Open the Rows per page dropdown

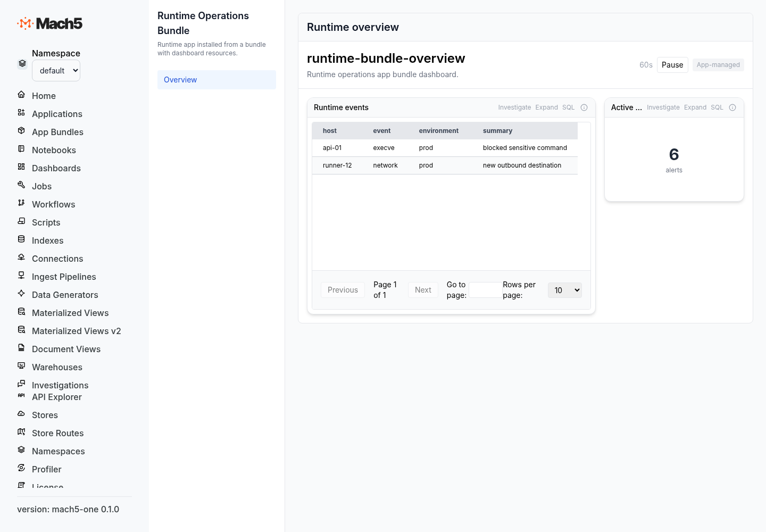click(x=565, y=290)
